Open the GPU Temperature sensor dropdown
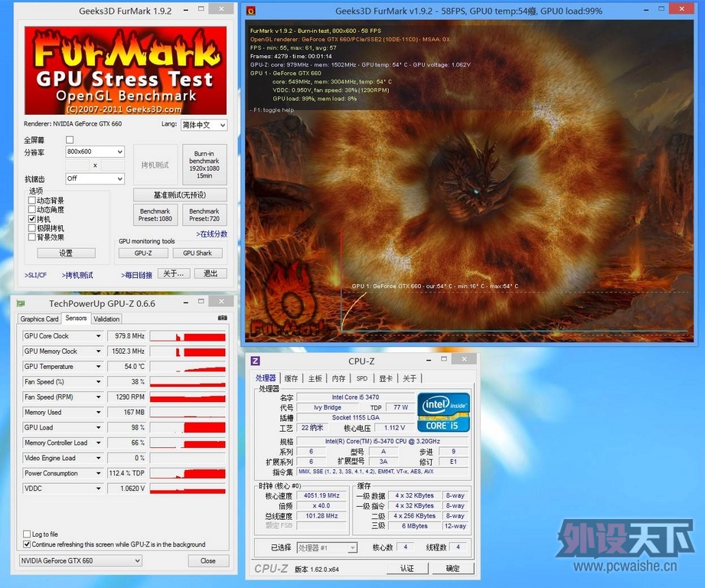The height and width of the screenshot is (588, 705). [99, 367]
